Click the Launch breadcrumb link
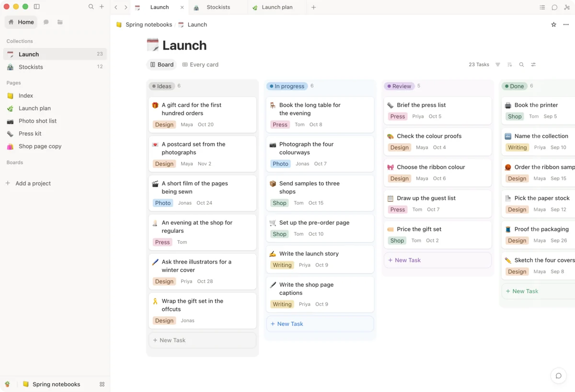Viewport: 575px width, 392px height. 197,24
